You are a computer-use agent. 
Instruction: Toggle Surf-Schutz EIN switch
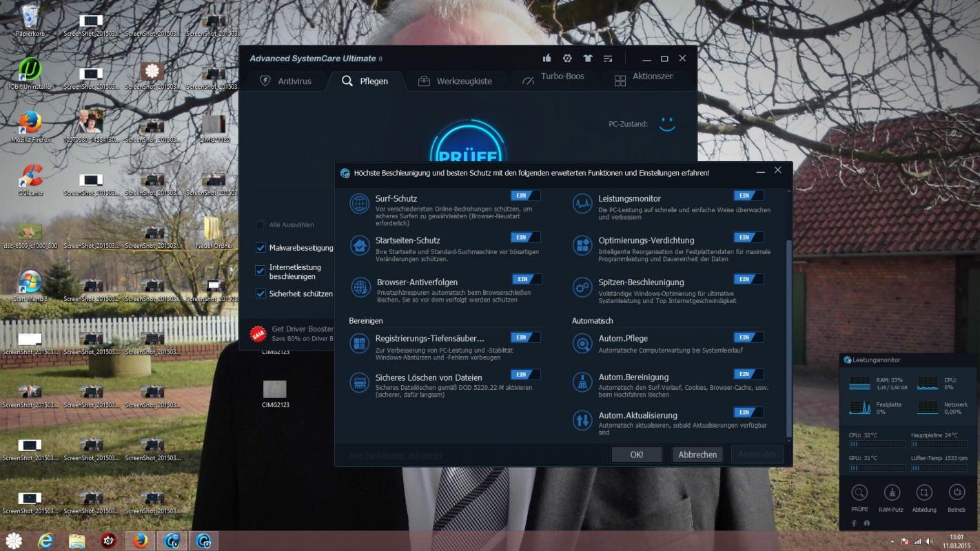coord(525,196)
